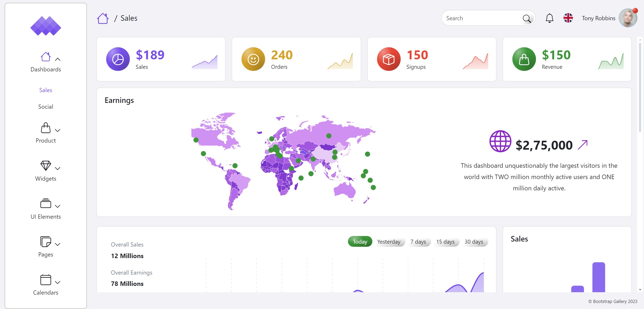Open notifications bell icon

(x=549, y=18)
